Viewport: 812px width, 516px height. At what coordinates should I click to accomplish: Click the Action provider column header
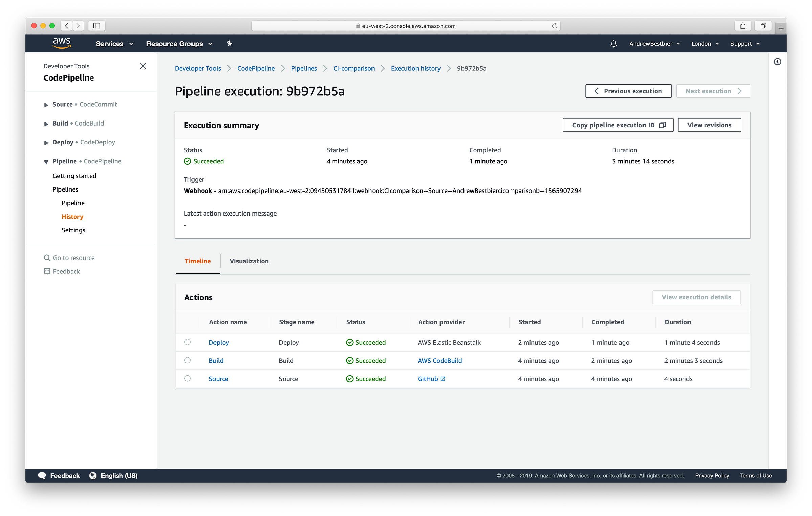441,322
